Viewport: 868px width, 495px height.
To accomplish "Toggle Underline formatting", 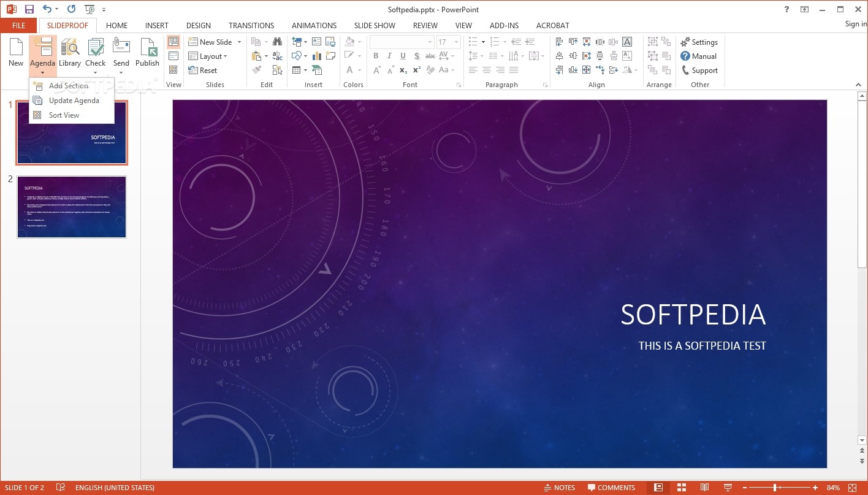I will 403,56.
